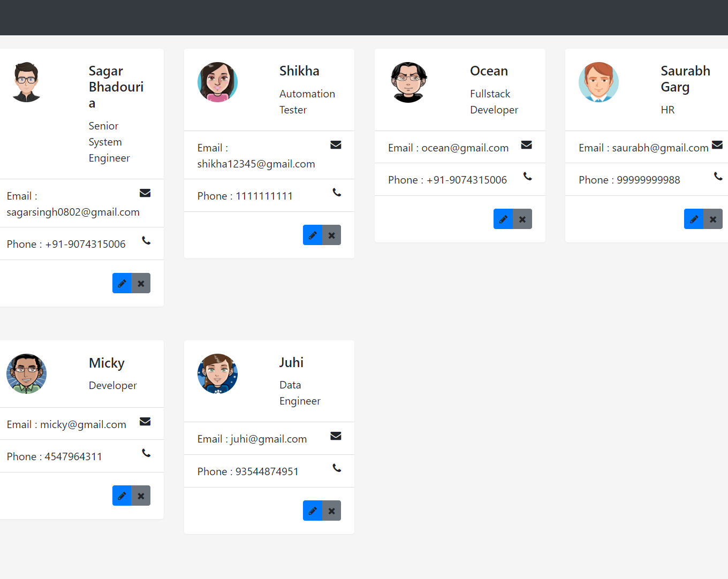The width and height of the screenshot is (728, 579).
Task: Delete Juhi's Data Engineer card
Action: [331, 511]
